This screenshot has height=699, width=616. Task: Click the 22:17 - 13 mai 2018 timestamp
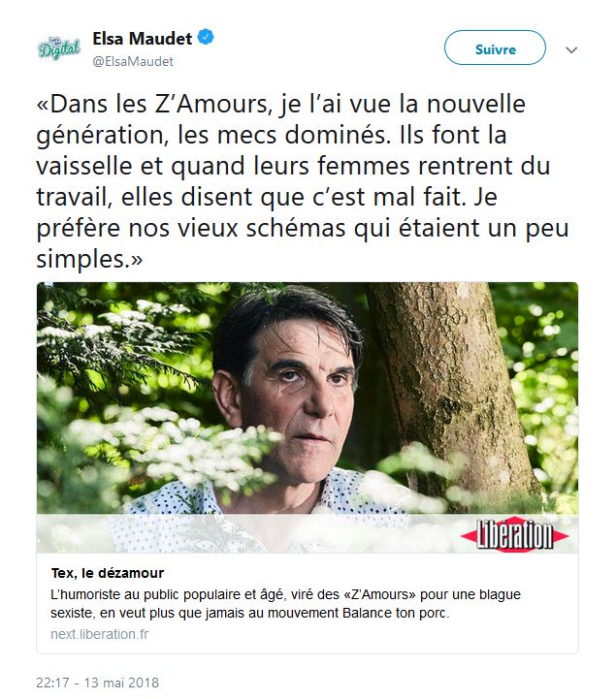[98, 683]
